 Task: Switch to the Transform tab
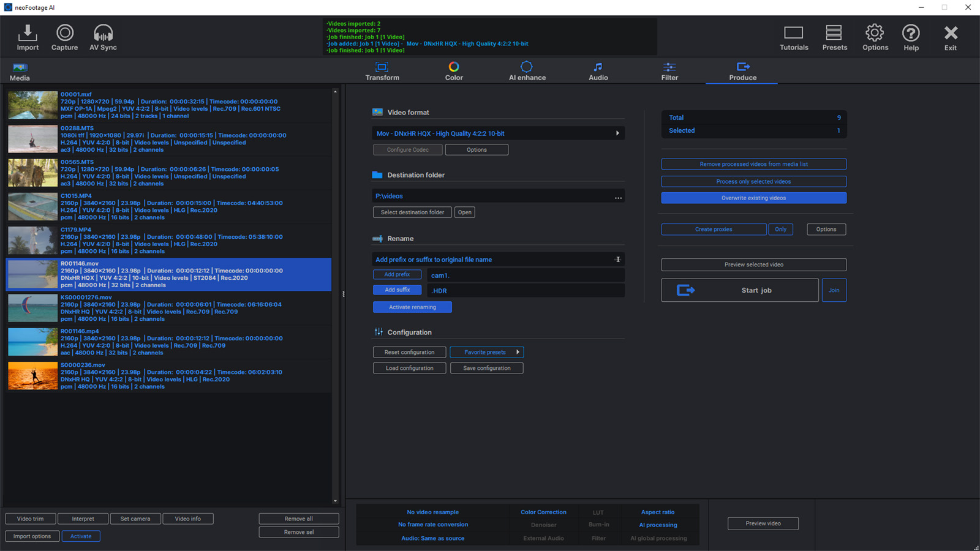click(x=382, y=71)
